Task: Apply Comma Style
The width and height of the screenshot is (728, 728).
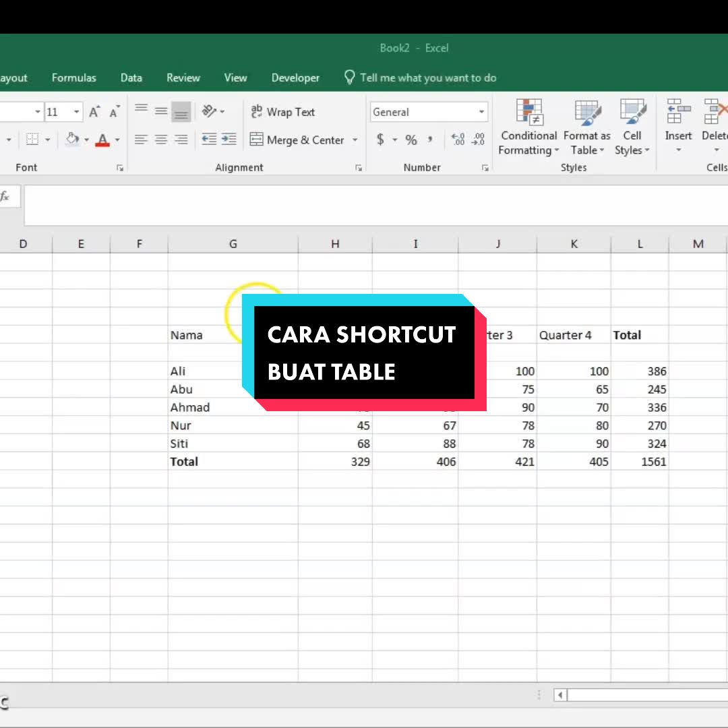Action: (x=430, y=140)
